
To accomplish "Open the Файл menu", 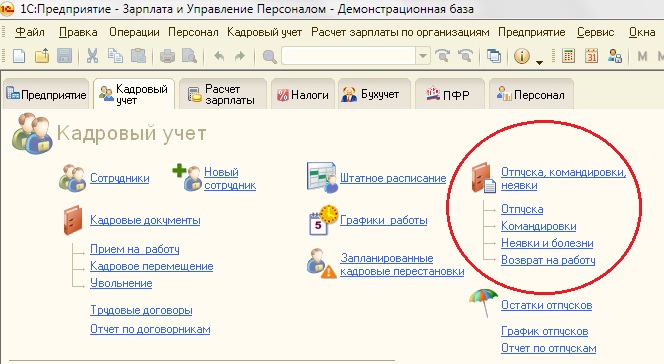I will point(30,32).
